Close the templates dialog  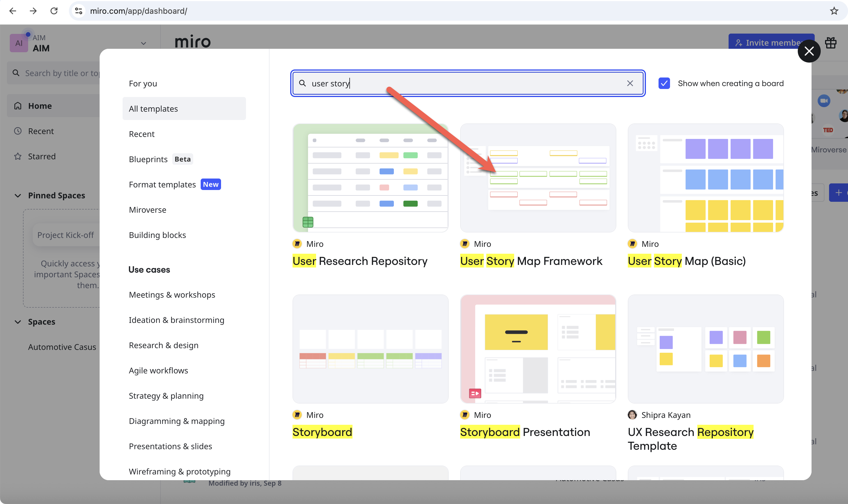pos(809,51)
